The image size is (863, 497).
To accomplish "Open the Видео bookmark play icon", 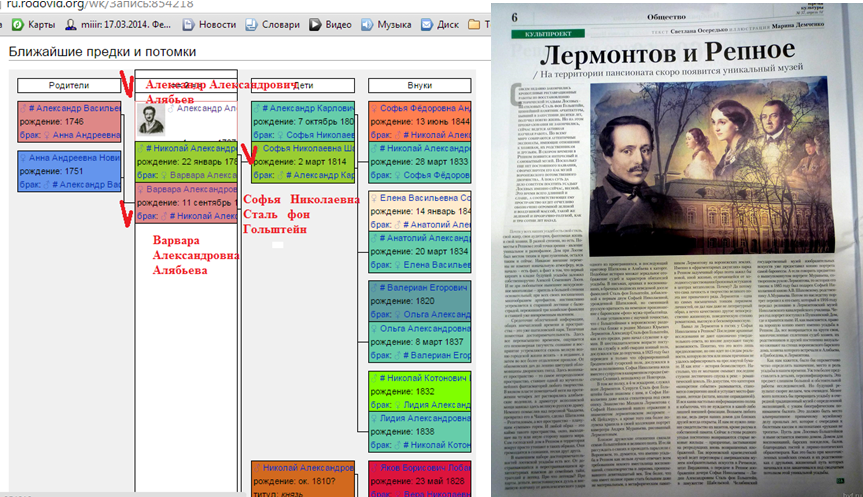I will click(315, 25).
